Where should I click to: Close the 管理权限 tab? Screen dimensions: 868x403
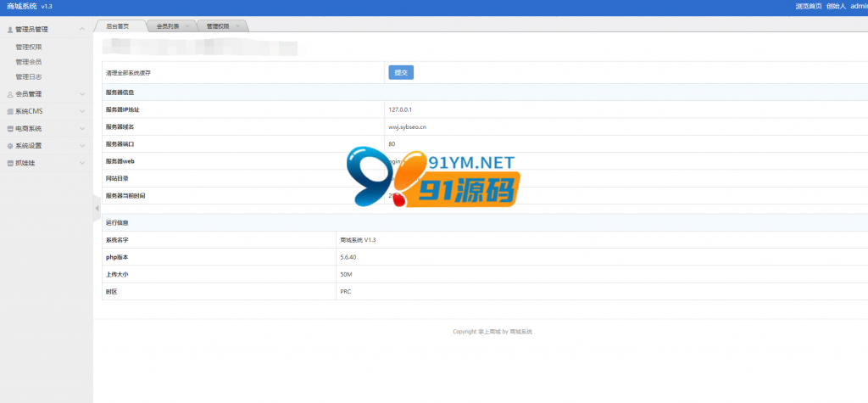(x=237, y=26)
